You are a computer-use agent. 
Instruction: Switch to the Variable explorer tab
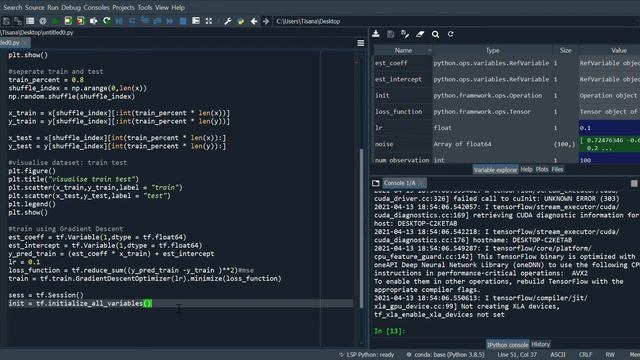[496, 170]
